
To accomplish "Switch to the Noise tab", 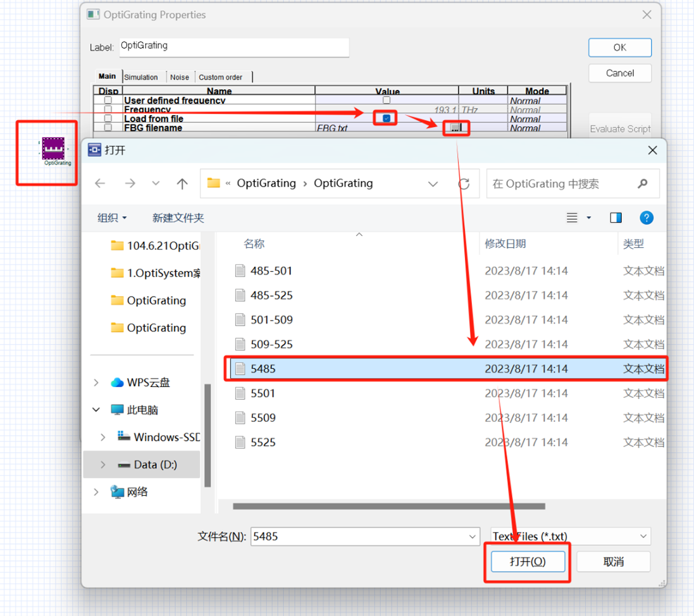I will [x=179, y=77].
